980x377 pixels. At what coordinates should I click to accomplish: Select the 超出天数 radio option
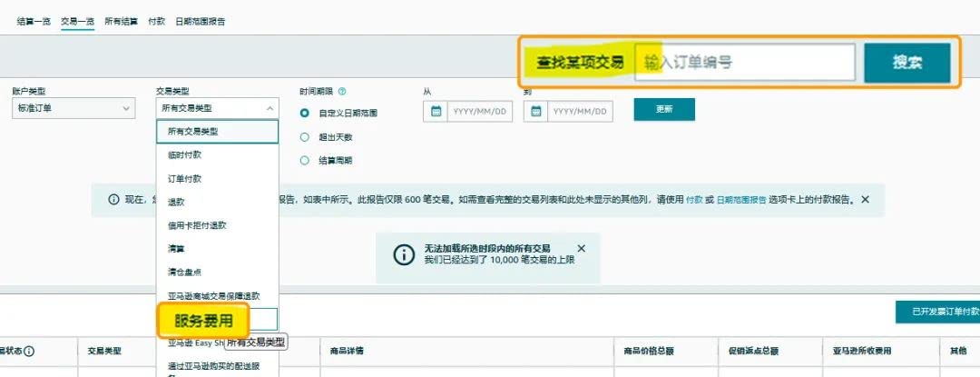305,137
